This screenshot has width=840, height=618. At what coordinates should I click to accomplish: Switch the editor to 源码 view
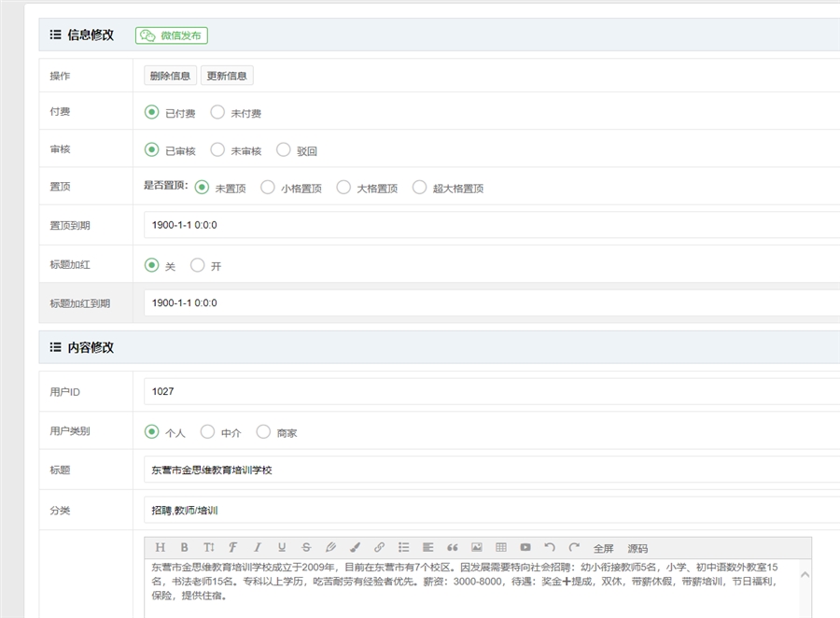pyautogui.click(x=637, y=549)
